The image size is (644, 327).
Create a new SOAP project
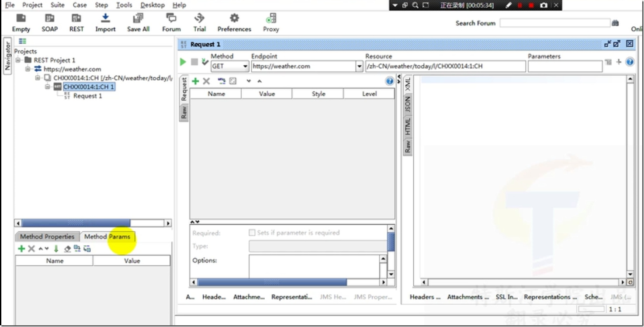[49, 18]
